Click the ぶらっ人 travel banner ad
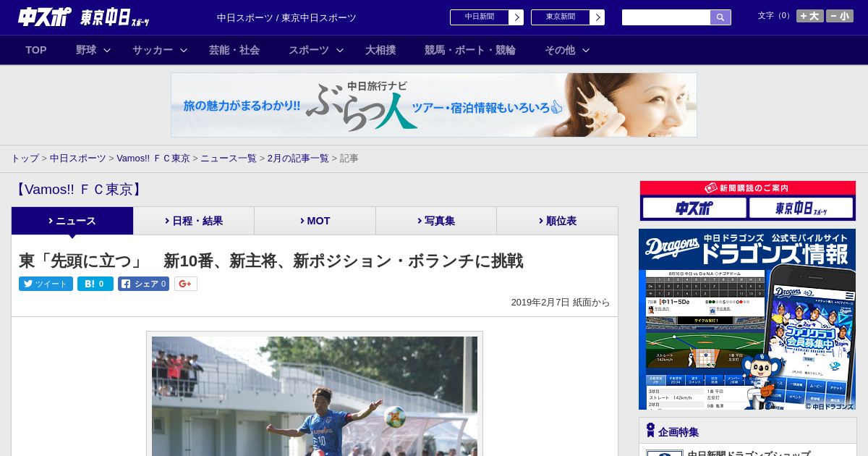The height and width of the screenshot is (456, 868). coord(434,105)
